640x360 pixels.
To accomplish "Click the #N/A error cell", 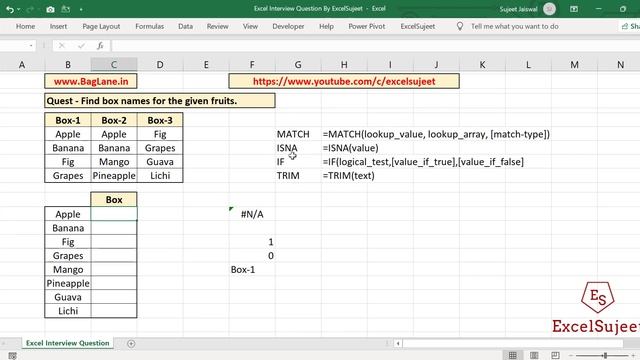I will point(252,214).
